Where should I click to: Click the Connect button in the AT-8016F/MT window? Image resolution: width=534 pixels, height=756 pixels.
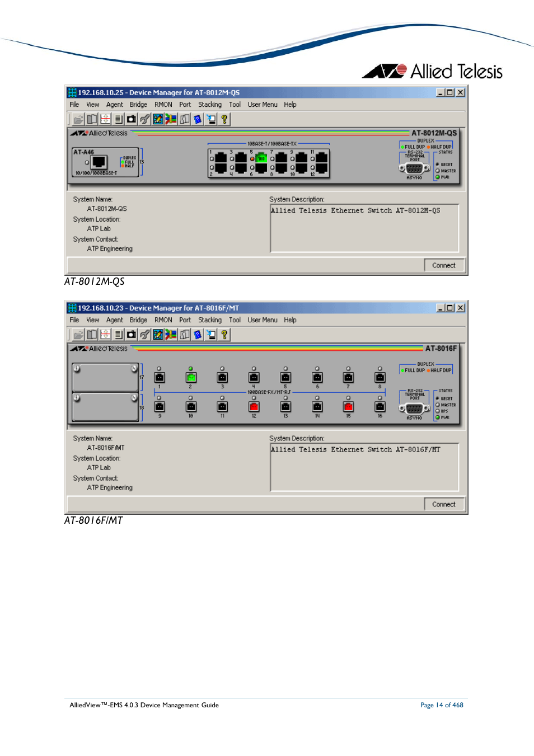(444, 504)
